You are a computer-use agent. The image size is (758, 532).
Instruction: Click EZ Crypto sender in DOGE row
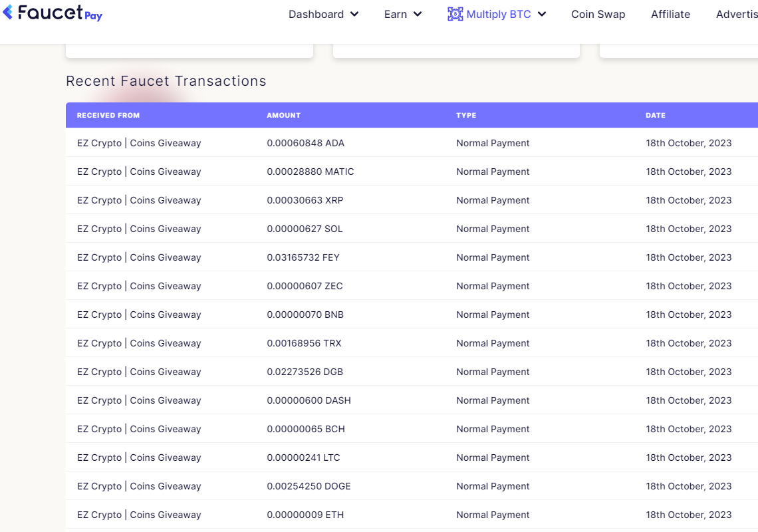click(x=139, y=485)
